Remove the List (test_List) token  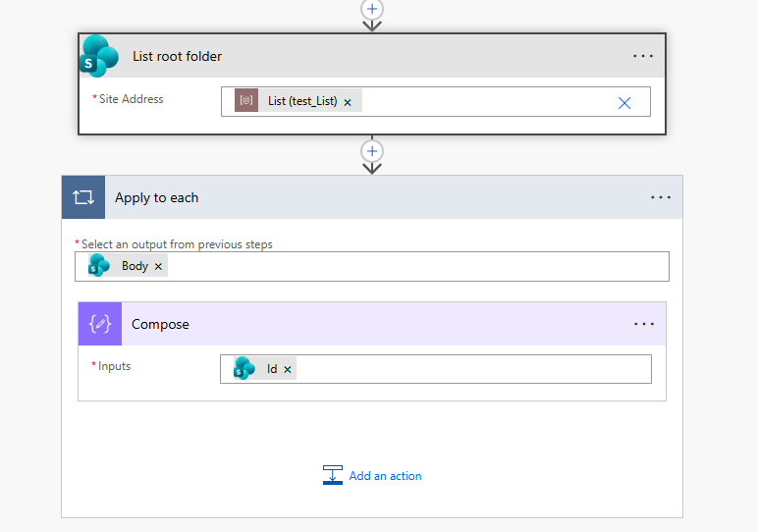pos(348,102)
